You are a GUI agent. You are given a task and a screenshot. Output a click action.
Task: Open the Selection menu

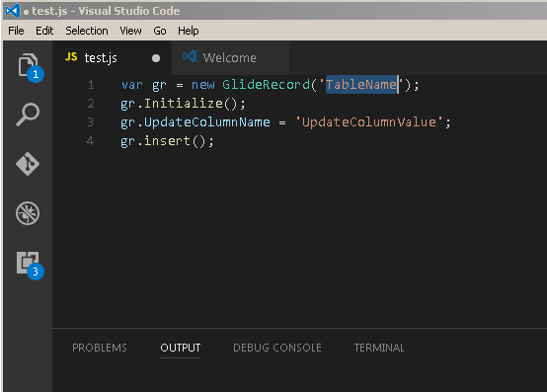[x=87, y=31]
